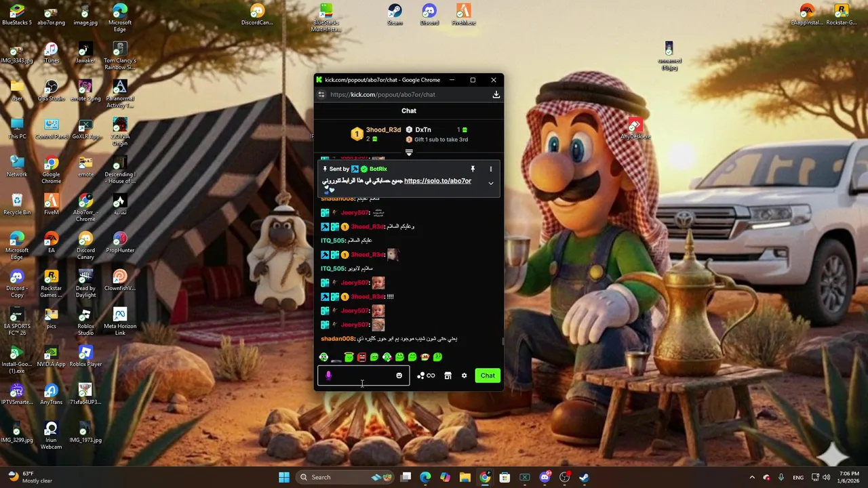This screenshot has height=488, width=868.
Task: Toggle microphone status icon in system tray
Action: pyautogui.click(x=781, y=477)
